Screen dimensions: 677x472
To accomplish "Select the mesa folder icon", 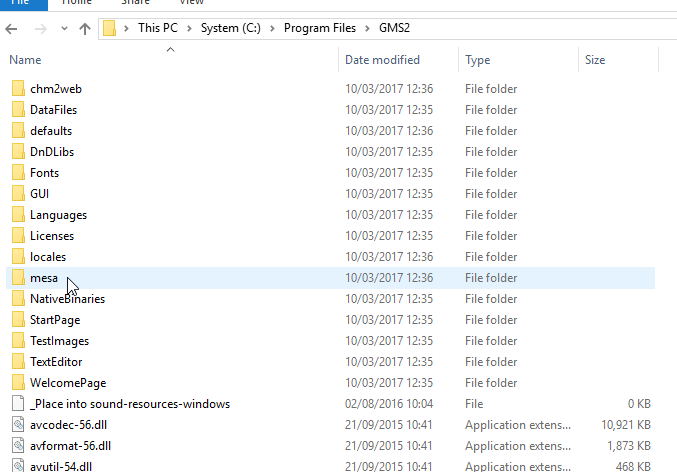I will (18, 278).
